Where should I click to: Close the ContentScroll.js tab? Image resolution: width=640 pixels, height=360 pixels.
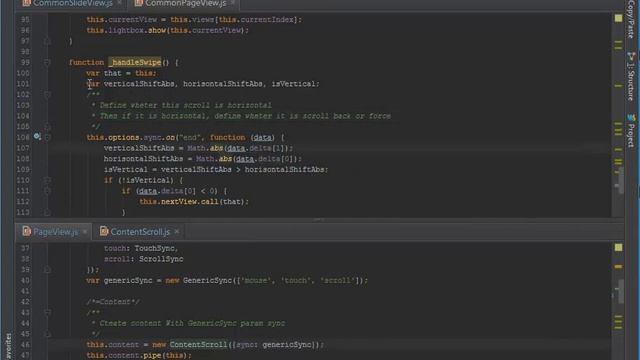click(177, 232)
